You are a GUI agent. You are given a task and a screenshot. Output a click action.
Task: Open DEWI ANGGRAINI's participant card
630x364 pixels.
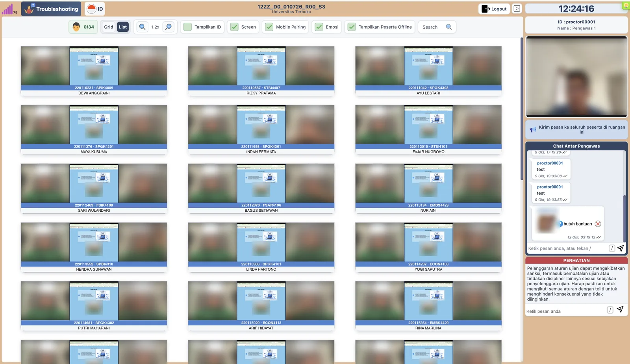click(94, 71)
